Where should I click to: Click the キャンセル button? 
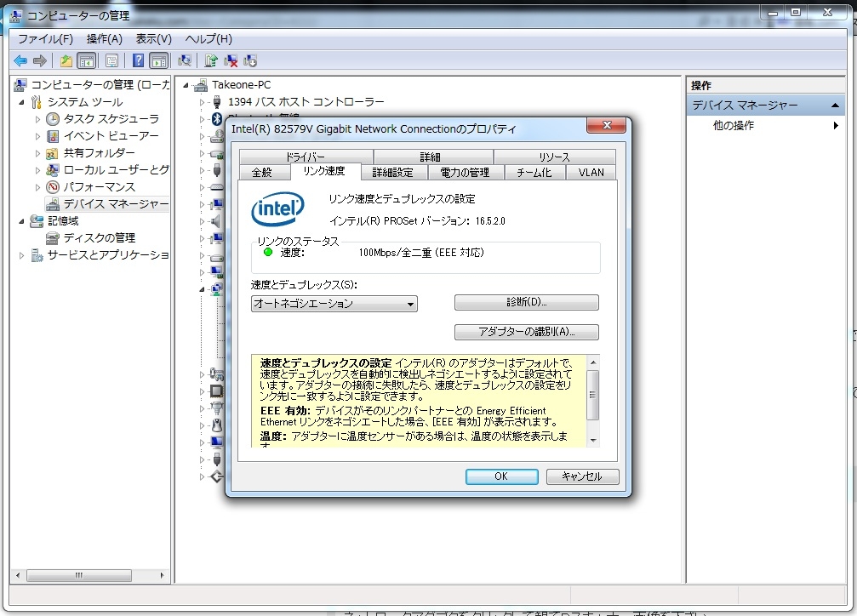582,476
